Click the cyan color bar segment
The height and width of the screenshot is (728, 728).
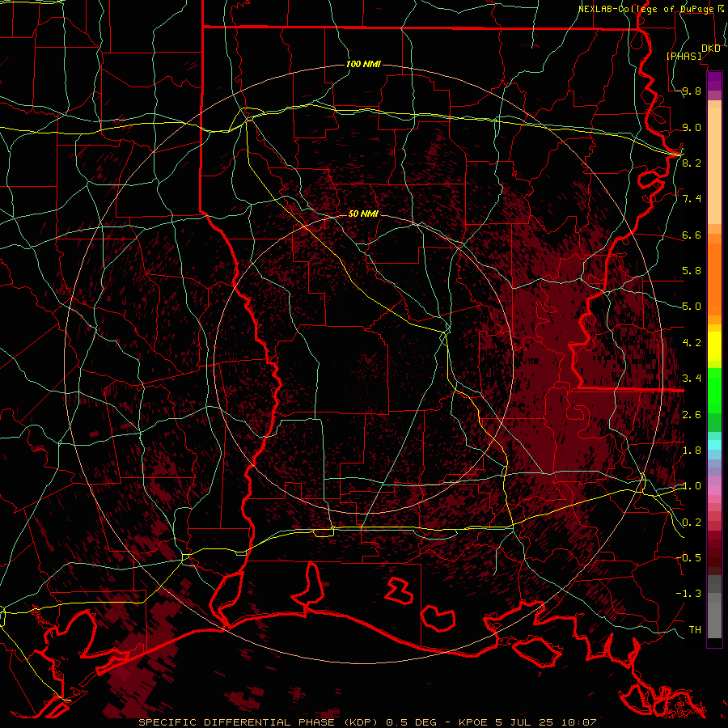[x=714, y=444]
